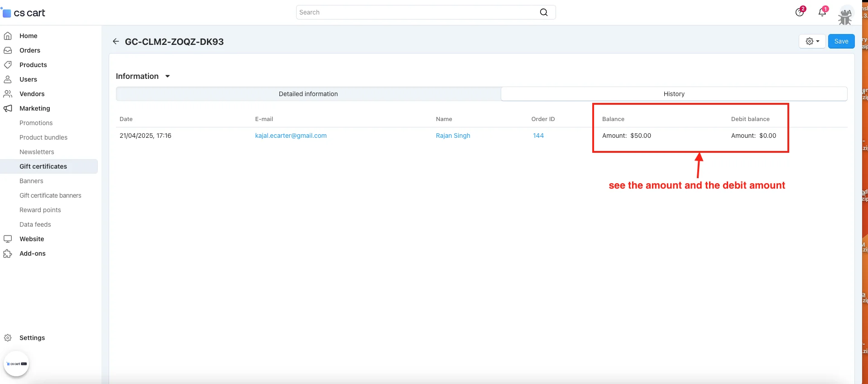Image resolution: width=868 pixels, height=384 pixels.
Task: Open the help badge icon with count
Action: click(x=800, y=12)
